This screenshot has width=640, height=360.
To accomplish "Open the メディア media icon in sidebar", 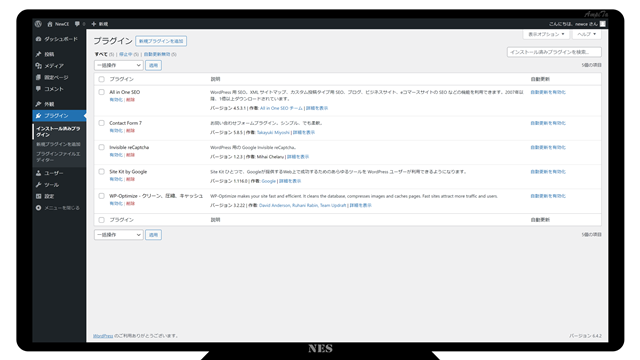I will pyautogui.click(x=38, y=65).
